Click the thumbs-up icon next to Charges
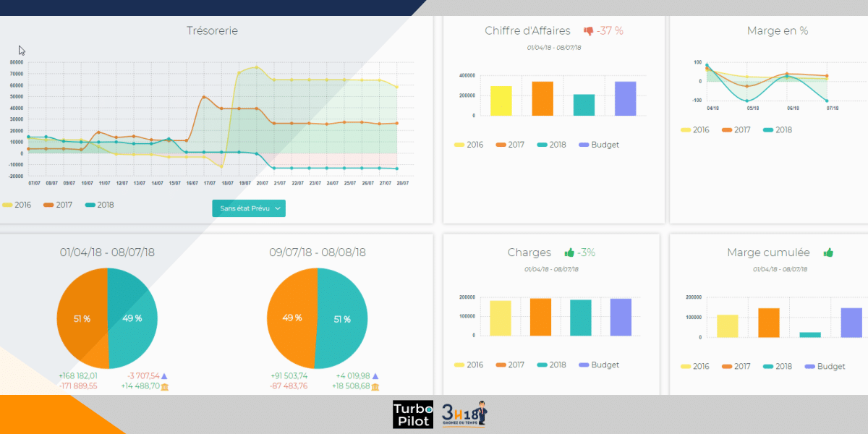 (569, 252)
